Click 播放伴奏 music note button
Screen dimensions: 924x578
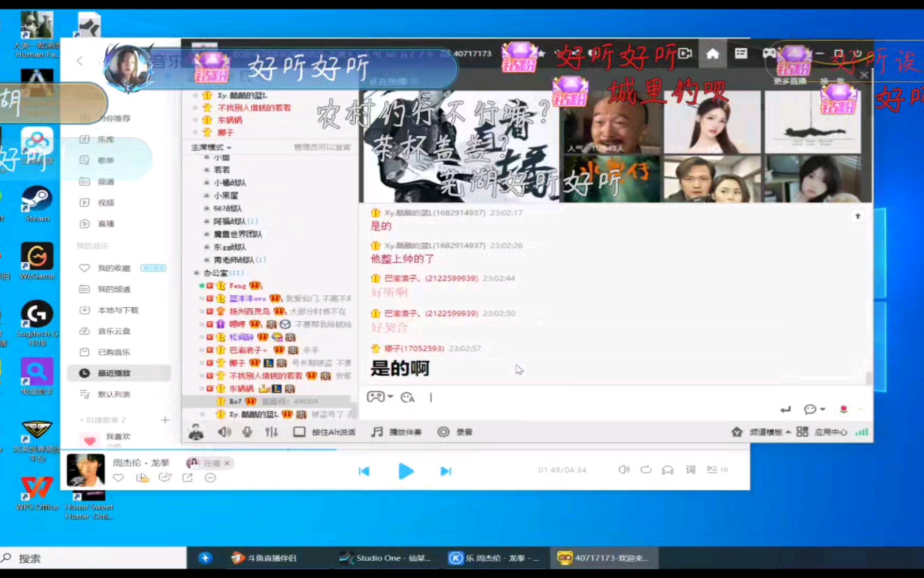coord(396,432)
